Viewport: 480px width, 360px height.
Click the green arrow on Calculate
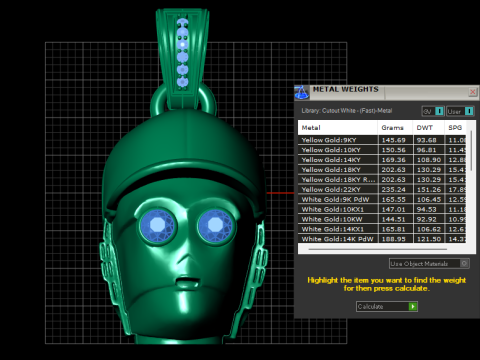[x=413, y=306]
